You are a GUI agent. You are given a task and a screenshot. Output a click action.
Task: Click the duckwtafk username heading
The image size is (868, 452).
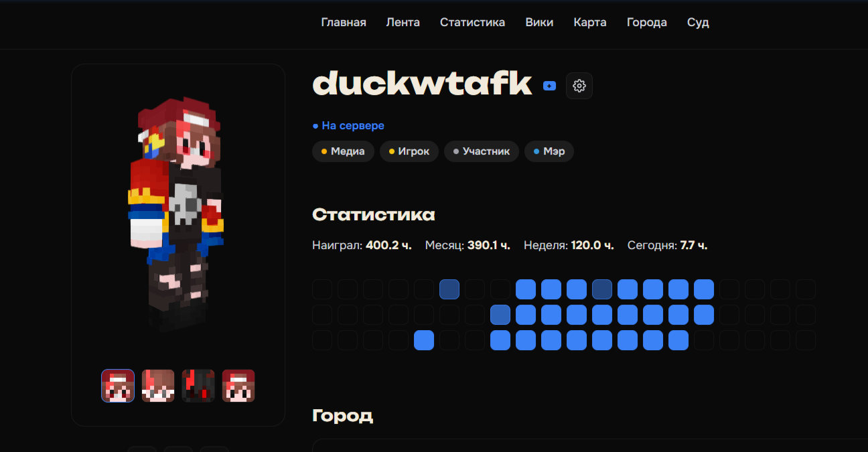(x=422, y=84)
